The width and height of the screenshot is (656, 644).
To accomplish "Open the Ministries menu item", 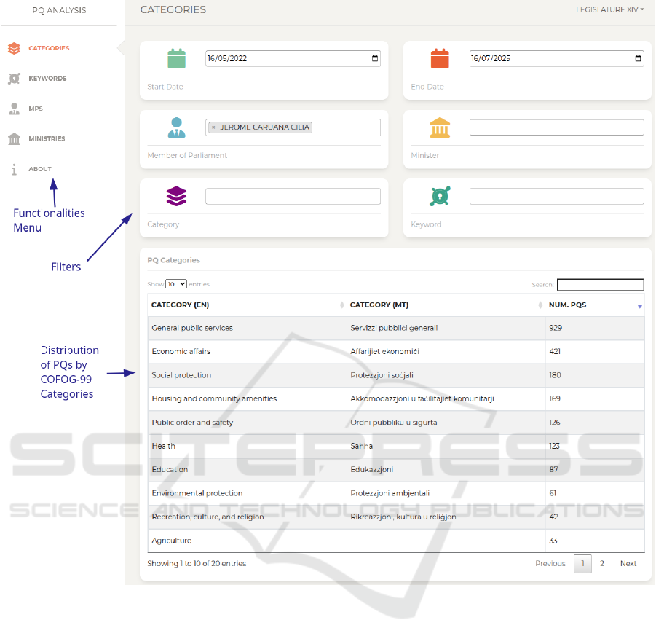I will click(47, 139).
